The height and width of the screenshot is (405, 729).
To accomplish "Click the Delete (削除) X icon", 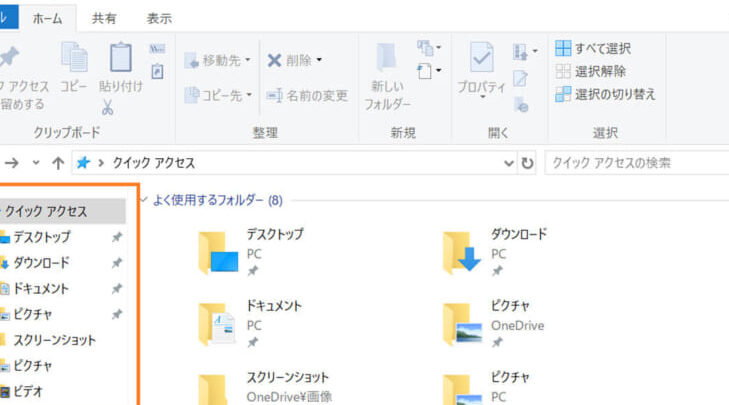I will [274, 61].
